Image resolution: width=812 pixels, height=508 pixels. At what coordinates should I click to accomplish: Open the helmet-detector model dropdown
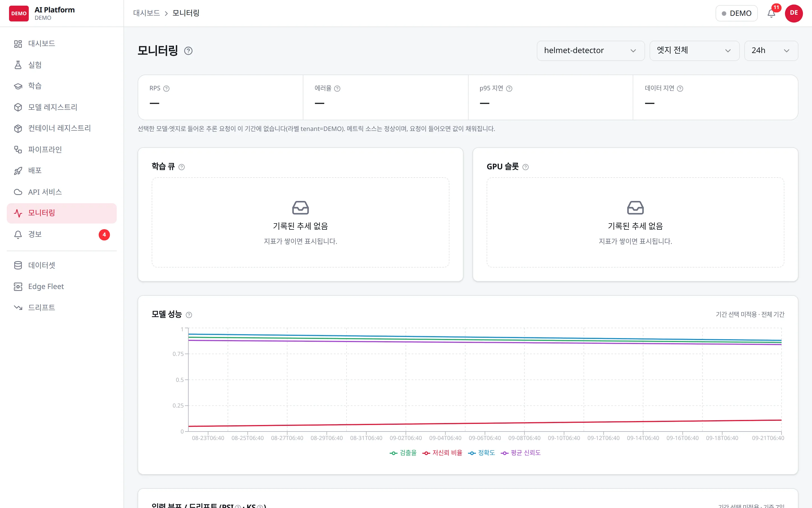click(x=591, y=51)
